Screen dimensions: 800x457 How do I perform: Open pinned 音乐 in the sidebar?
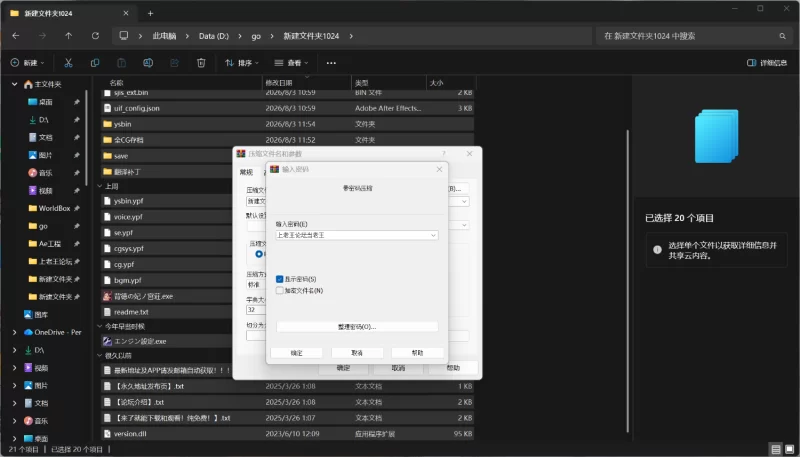pos(45,173)
